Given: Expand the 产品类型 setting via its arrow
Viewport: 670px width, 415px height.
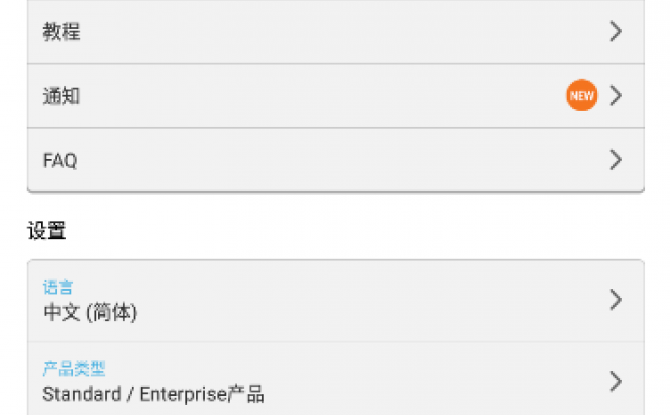Looking at the screenshot, I should (x=616, y=381).
